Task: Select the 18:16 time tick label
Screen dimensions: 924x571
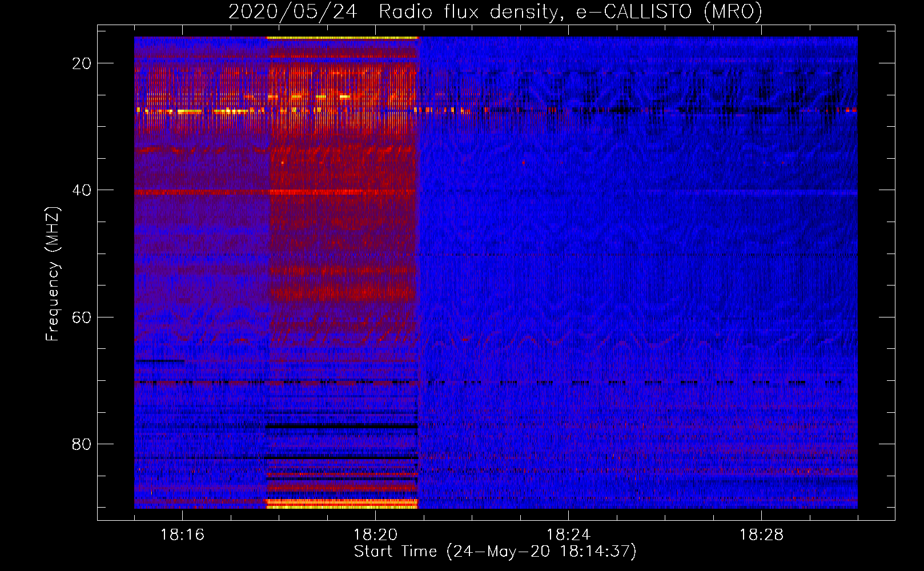Action: (182, 535)
